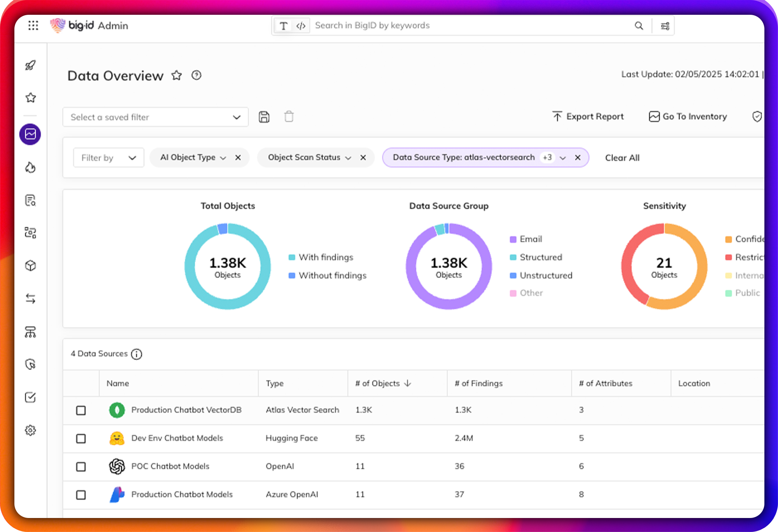Click the Data Sources info icon
The width and height of the screenshot is (778, 532).
pos(137,354)
